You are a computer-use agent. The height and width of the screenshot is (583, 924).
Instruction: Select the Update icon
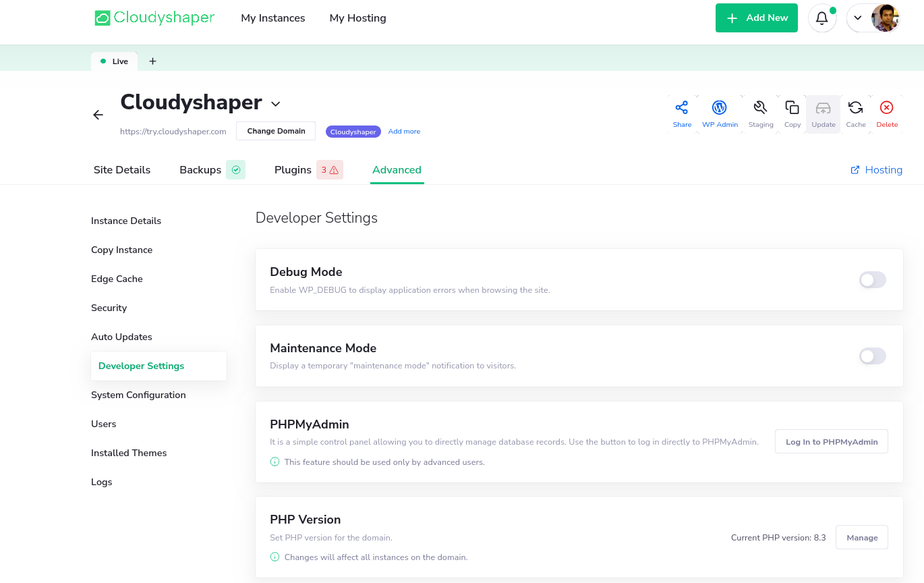(x=823, y=113)
